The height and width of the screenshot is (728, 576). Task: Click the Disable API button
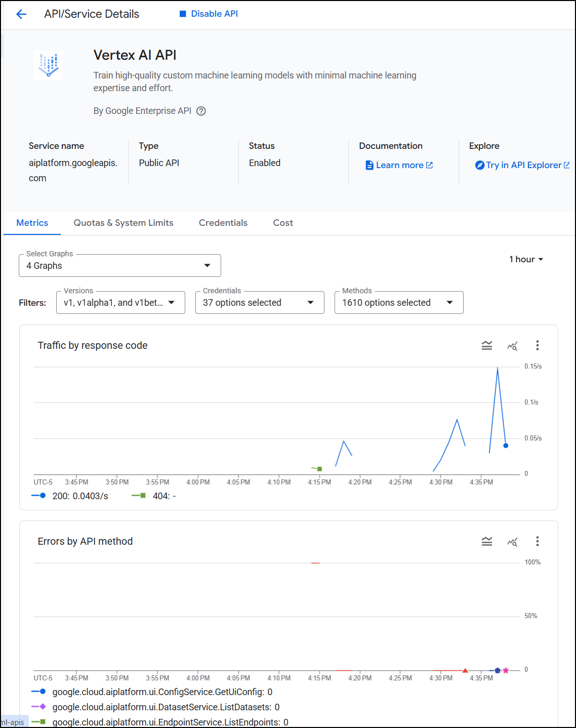(209, 14)
